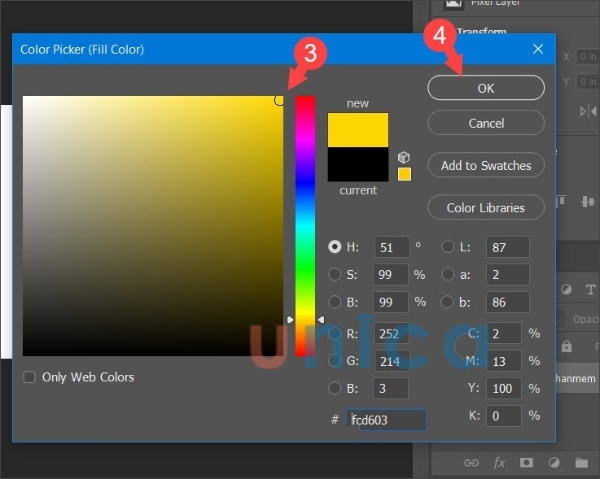
Task: Click the blue B field showing 3
Action: coord(391,388)
